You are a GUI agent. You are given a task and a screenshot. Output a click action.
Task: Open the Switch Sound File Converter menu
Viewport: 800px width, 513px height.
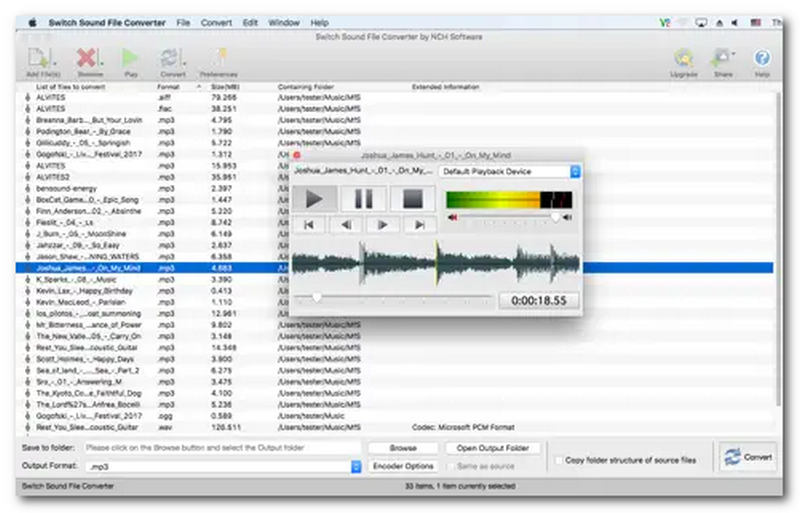(x=107, y=22)
